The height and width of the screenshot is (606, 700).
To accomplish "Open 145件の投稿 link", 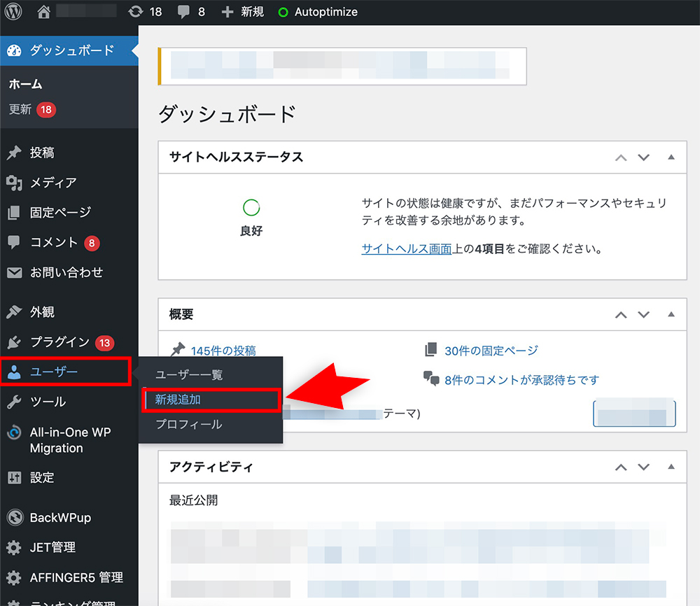I will pyautogui.click(x=223, y=351).
